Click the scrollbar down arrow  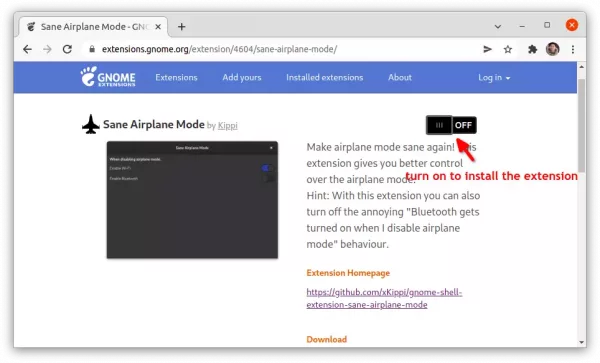coord(581,342)
